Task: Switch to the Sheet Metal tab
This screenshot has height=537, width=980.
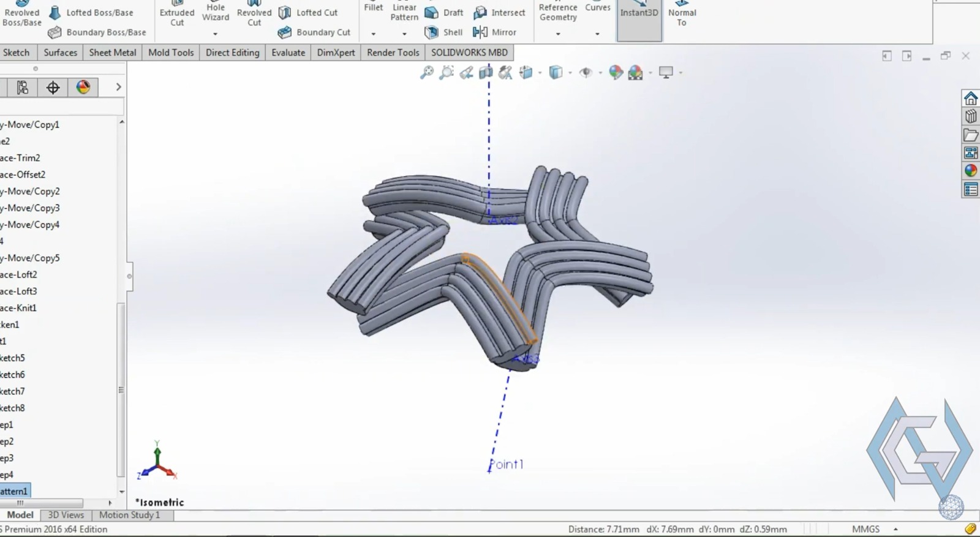Action: [x=113, y=53]
